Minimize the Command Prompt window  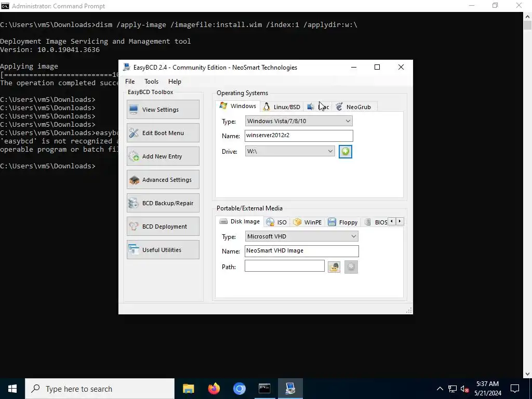[x=472, y=6]
